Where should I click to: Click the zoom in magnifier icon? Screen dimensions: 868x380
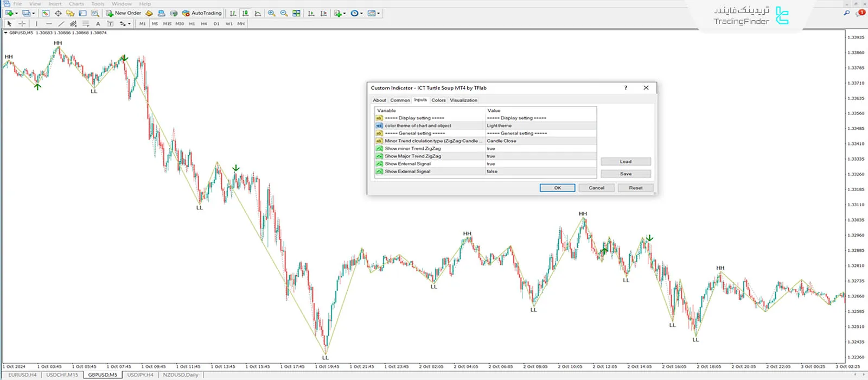point(271,13)
